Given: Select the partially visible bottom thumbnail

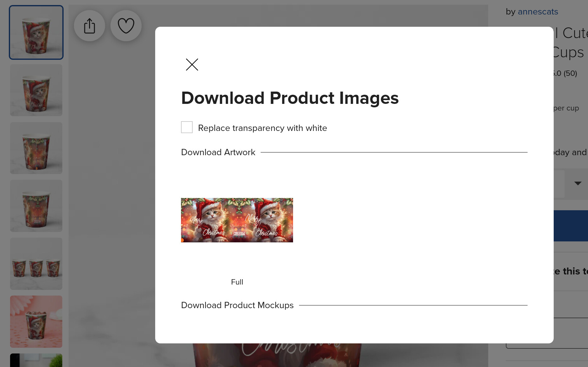Looking at the screenshot, I should [36, 360].
